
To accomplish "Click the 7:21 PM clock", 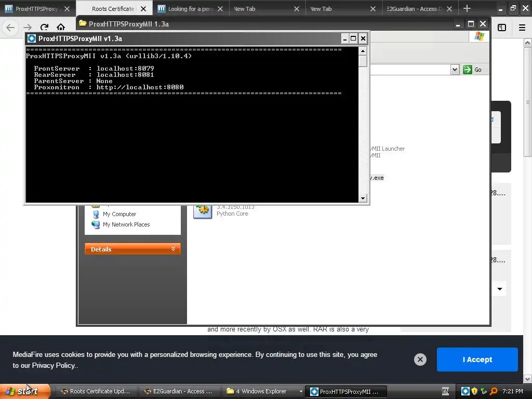I will pyautogui.click(x=512, y=391).
